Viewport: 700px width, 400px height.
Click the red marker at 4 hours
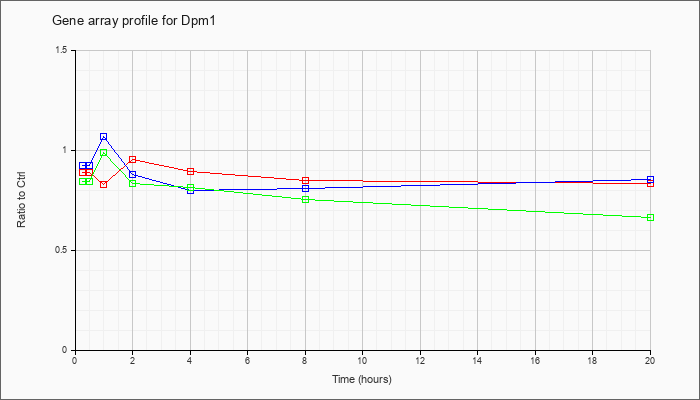pyautogui.click(x=191, y=171)
